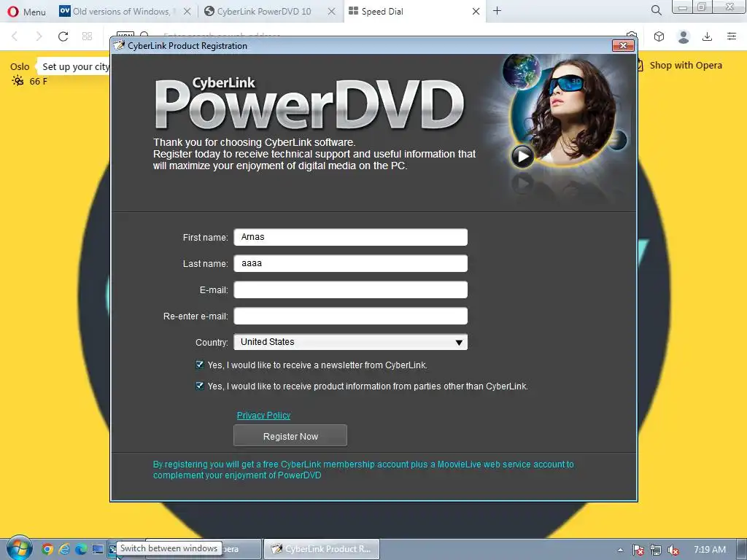
Task: Open the Country dropdown showing United States
Action: [350, 342]
